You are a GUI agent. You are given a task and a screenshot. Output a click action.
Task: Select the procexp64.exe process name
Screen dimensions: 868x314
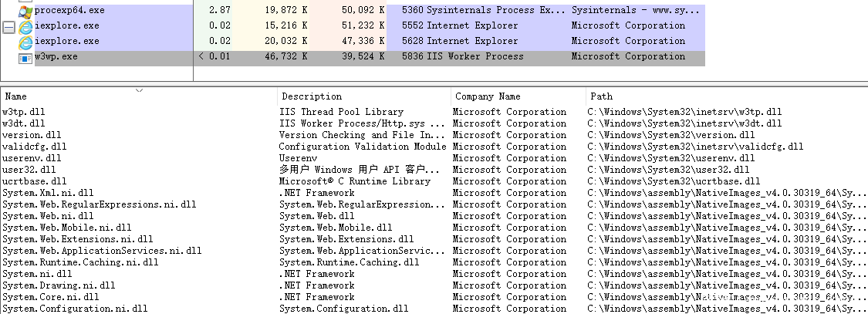(x=69, y=11)
